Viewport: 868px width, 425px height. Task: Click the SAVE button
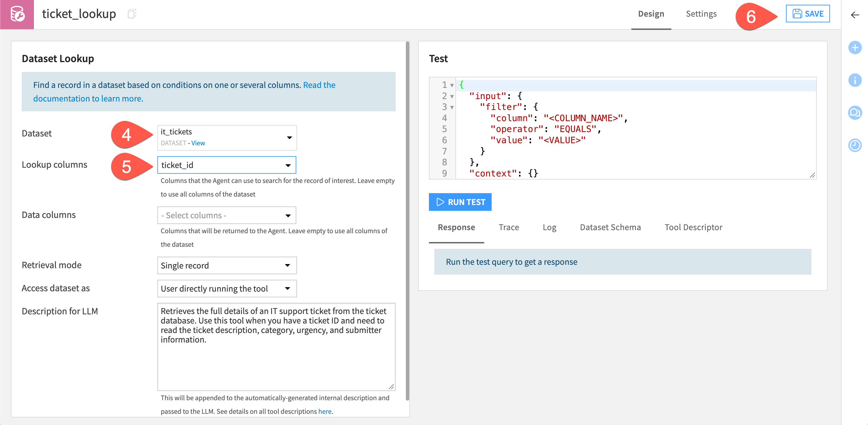coord(808,14)
